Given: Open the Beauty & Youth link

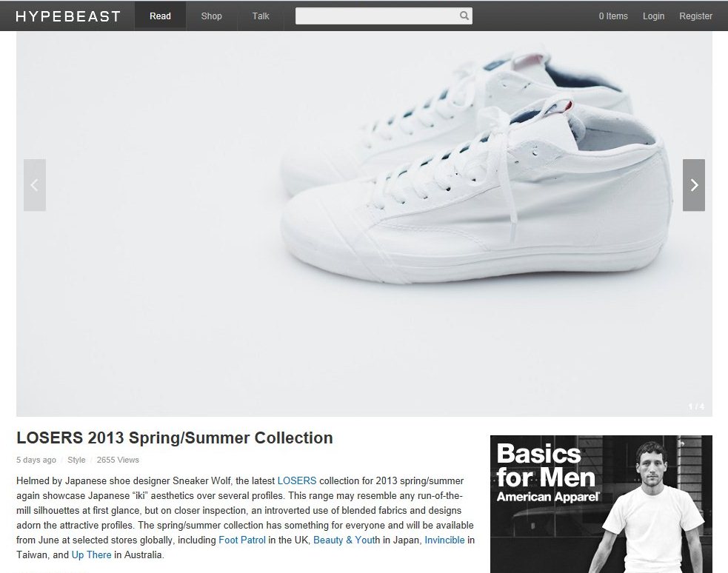Looking at the screenshot, I should click(x=347, y=540).
